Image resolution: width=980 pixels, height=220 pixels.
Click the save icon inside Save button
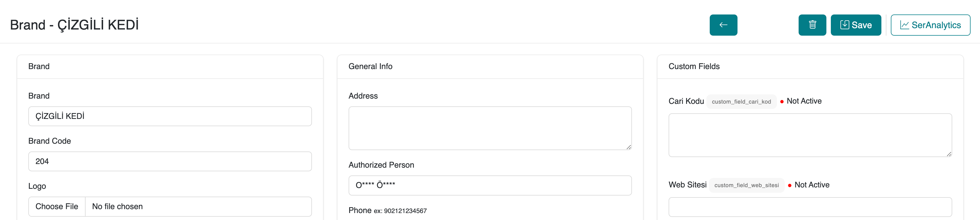(x=844, y=25)
